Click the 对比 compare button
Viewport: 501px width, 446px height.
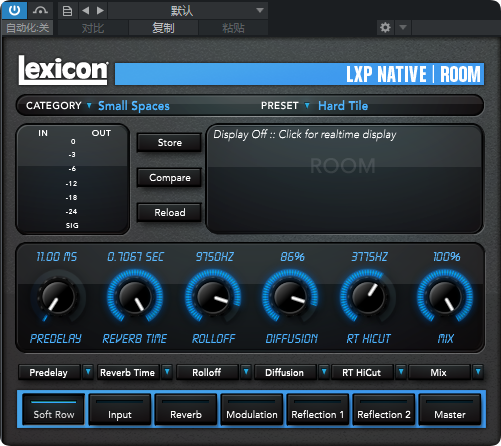93,28
